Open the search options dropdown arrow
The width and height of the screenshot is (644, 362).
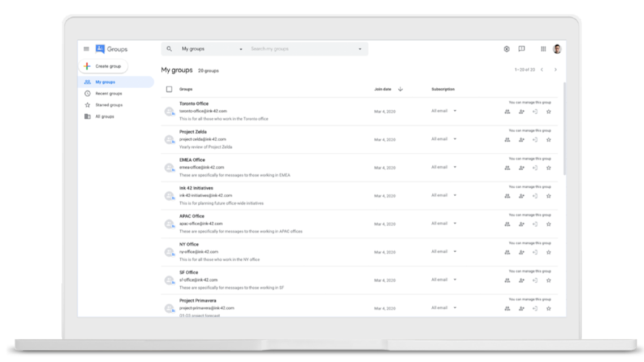tap(359, 49)
